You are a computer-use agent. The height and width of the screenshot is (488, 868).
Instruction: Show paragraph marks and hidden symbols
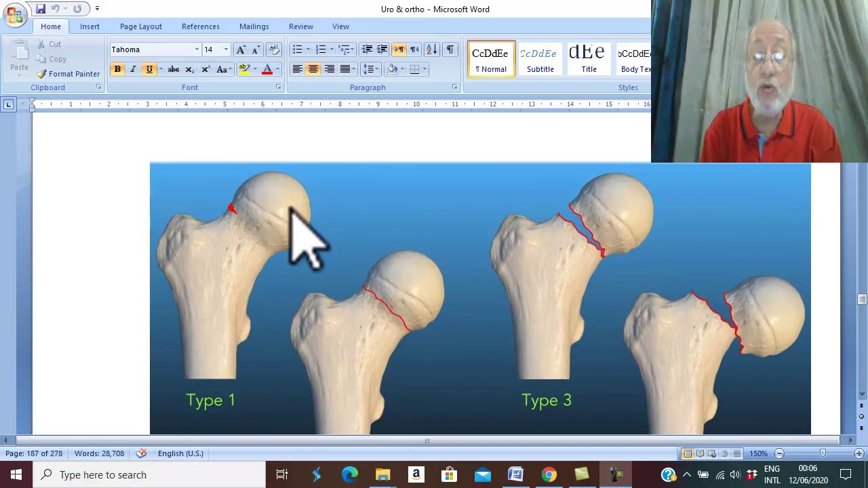(450, 49)
